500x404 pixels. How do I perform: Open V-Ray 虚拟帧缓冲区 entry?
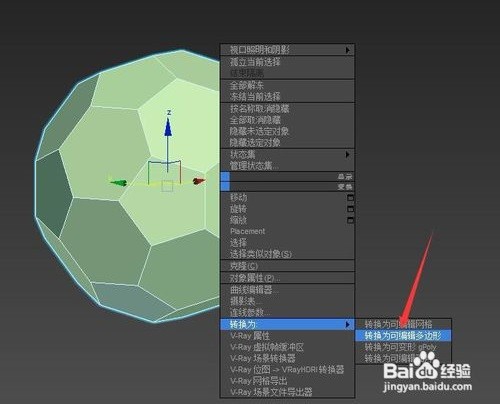287,347
